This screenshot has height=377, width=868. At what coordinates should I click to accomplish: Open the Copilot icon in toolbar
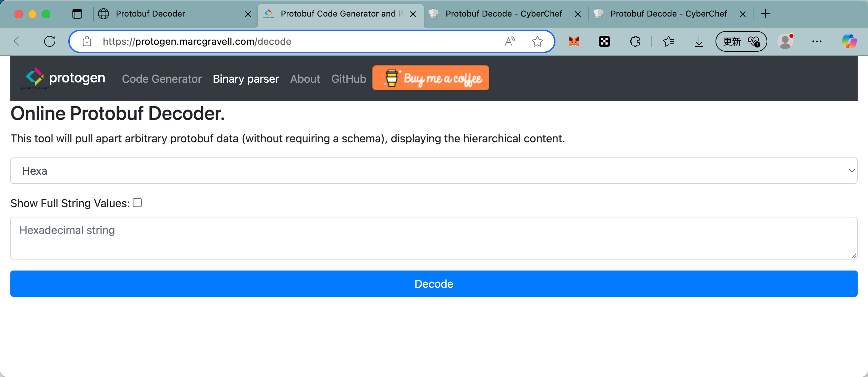[x=849, y=42]
